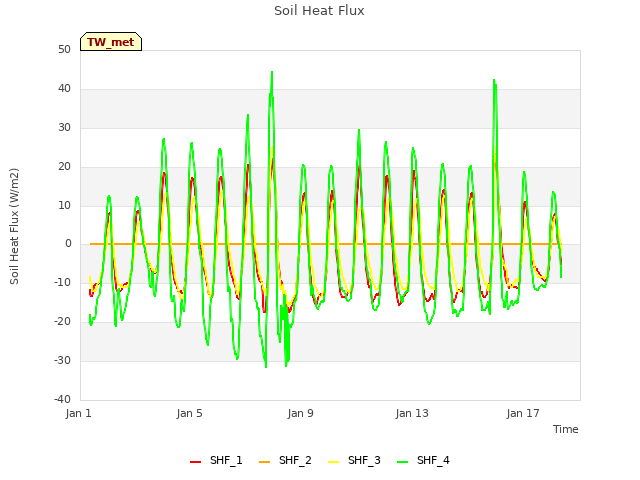
Task: Click the Soil Heat Flux (W/m2) axis label
Action: 14,226
